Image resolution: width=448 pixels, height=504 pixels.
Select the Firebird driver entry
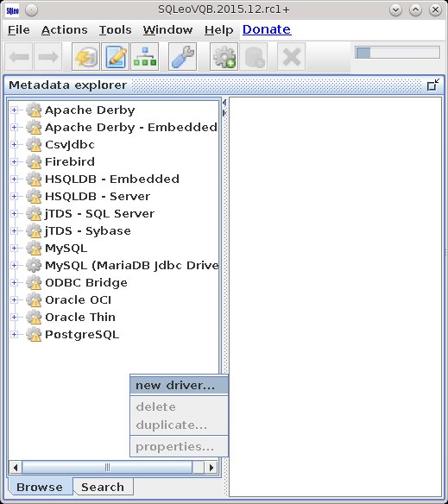tap(70, 161)
